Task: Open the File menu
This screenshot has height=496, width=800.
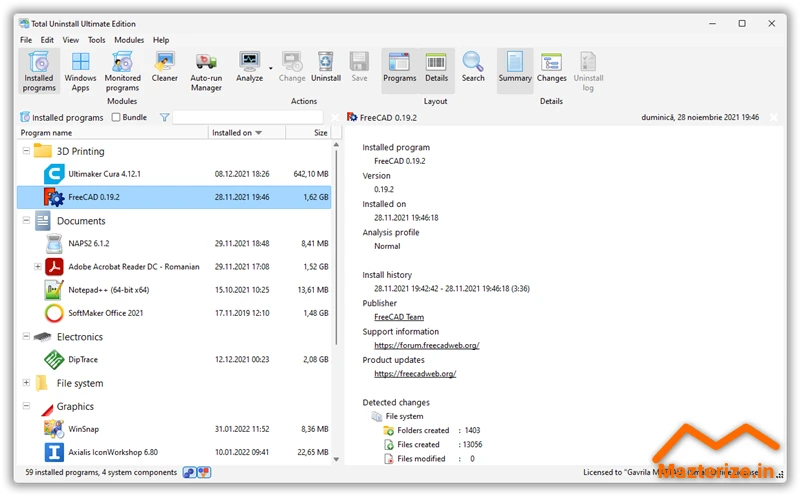Action: [x=26, y=40]
